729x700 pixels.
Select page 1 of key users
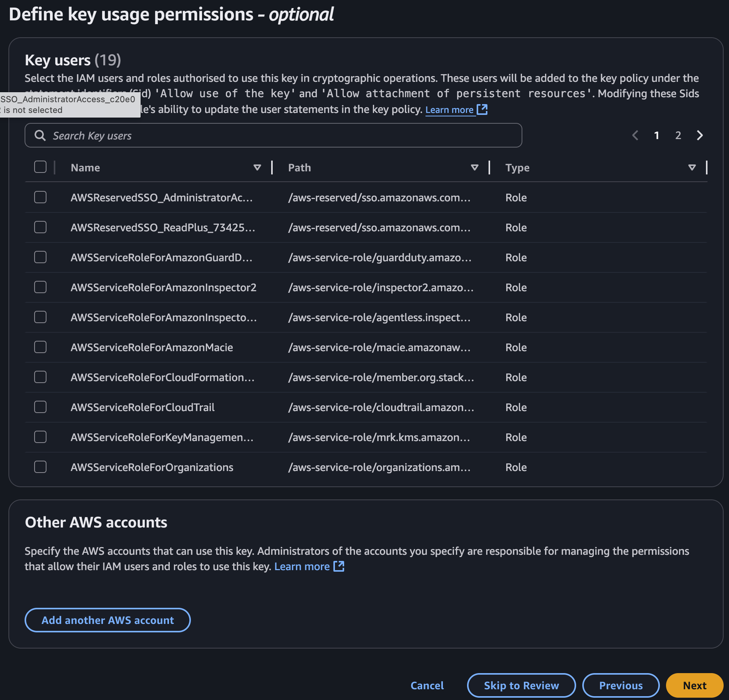[x=657, y=135]
